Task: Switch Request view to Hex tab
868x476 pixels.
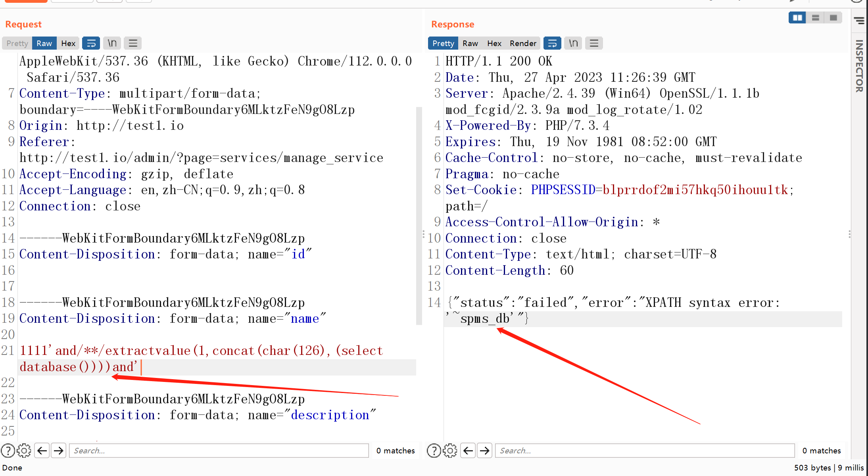Action: pyautogui.click(x=68, y=43)
